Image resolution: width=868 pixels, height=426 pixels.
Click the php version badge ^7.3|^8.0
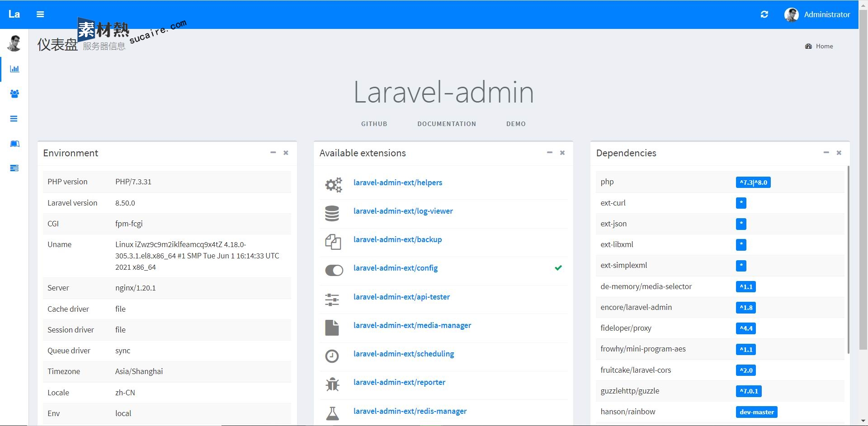click(753, 183)
